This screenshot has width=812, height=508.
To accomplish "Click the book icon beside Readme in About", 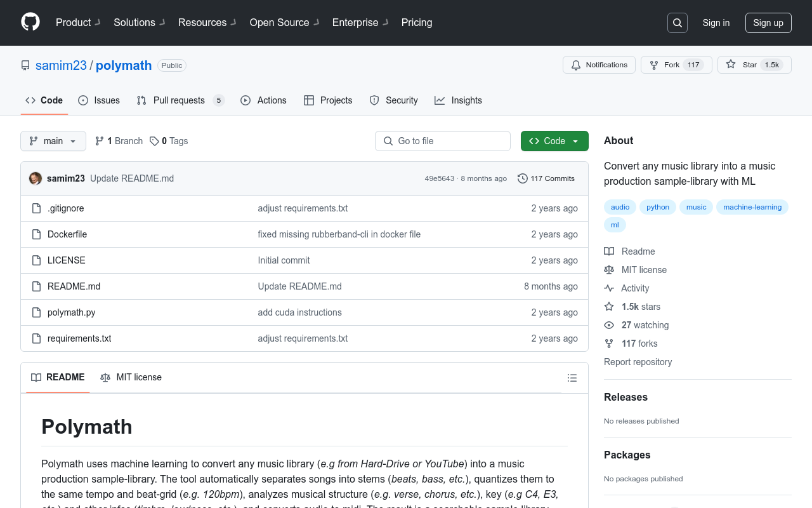I will coord(609,251).
